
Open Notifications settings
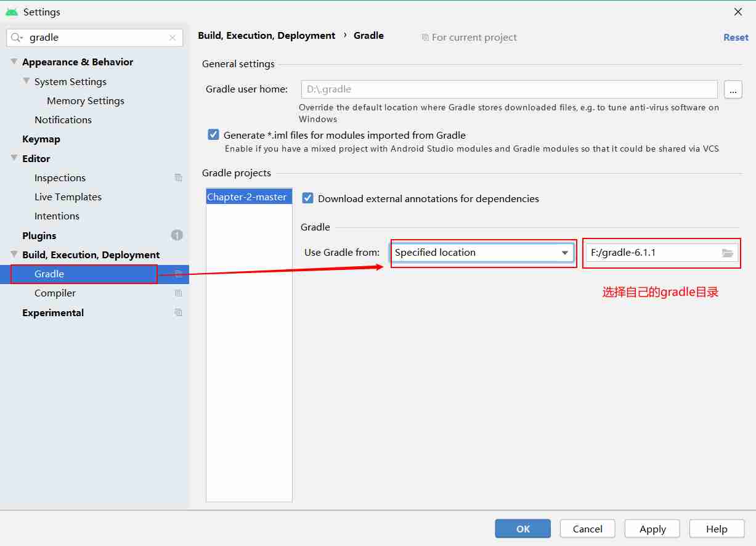(x=63, y=120)
